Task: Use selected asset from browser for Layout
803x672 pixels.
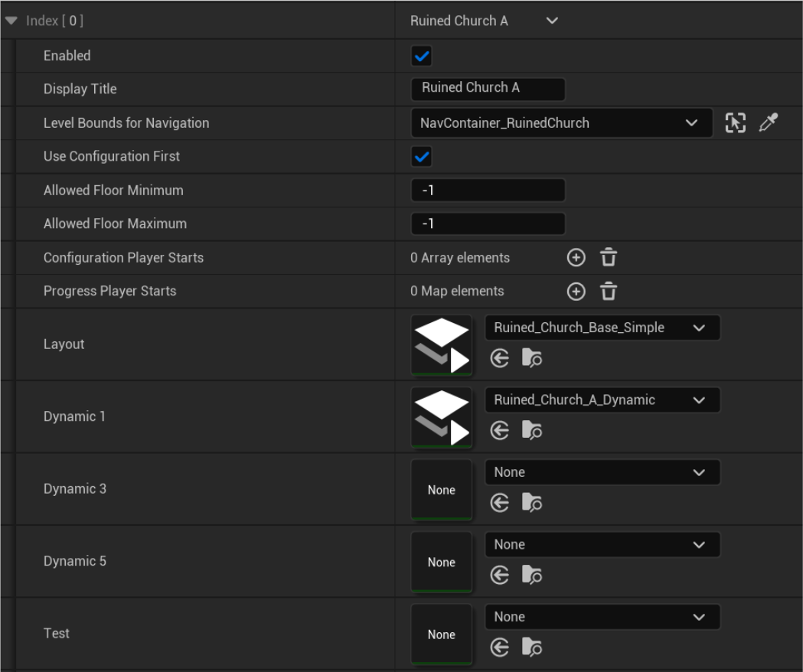Action: (499, 357)
